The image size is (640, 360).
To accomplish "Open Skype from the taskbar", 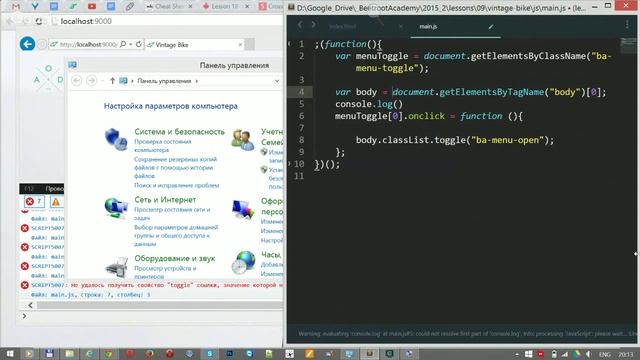I will (x=209, y=353).
